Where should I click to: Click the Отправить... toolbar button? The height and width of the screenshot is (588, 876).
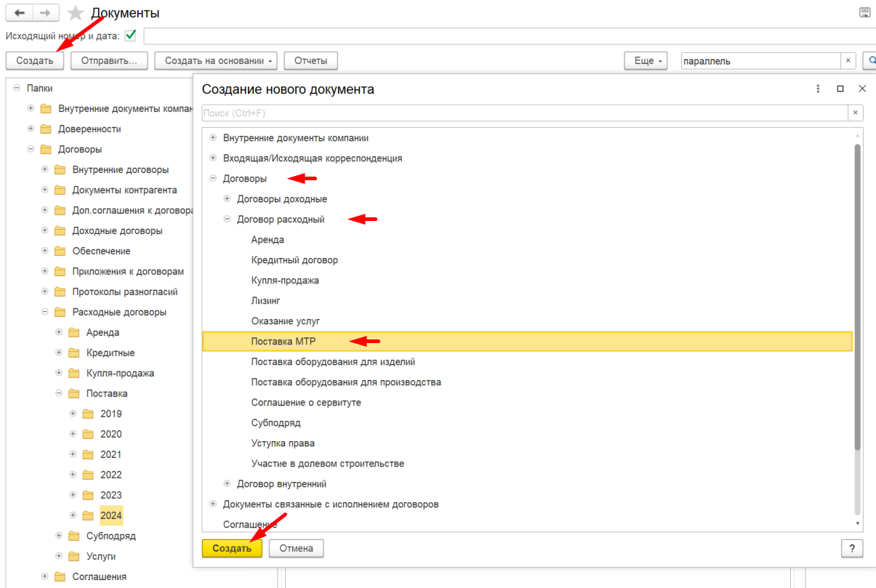(109, 61)
